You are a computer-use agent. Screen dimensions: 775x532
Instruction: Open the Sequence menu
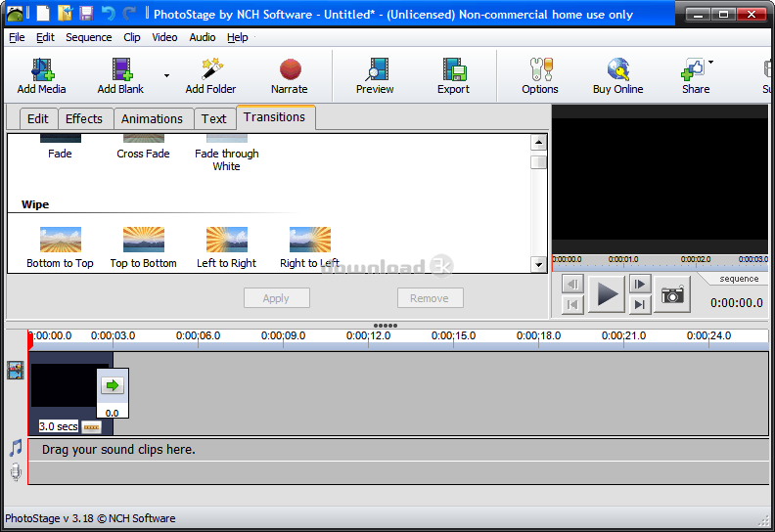88,37
